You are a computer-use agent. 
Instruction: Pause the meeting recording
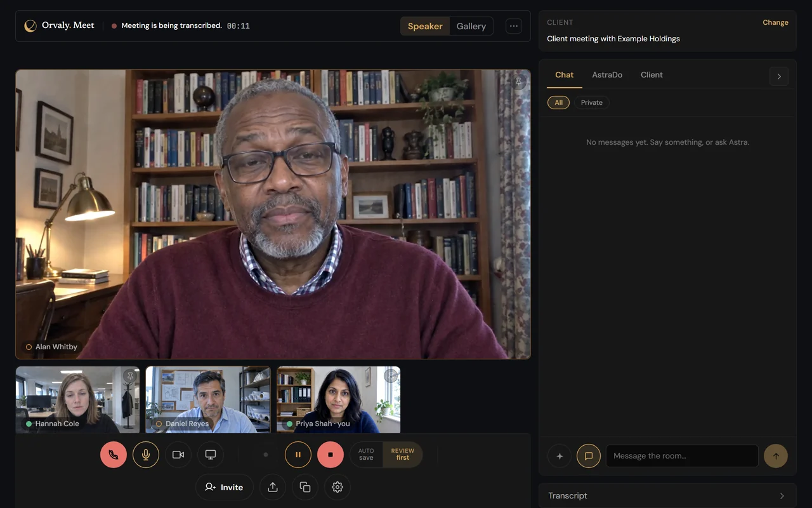click(x=298, y=455)
